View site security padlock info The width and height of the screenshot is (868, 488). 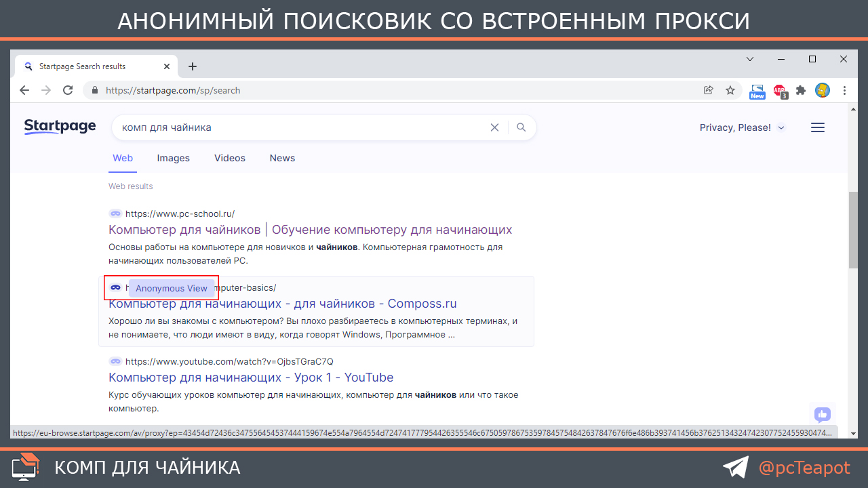click(x=94, y=90)
